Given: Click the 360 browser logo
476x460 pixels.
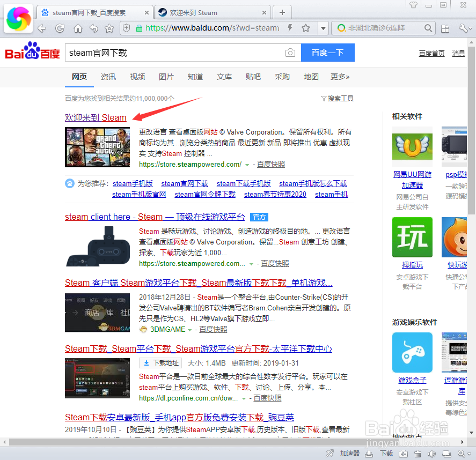Looking at the screenshot, I should coord(18,19).
